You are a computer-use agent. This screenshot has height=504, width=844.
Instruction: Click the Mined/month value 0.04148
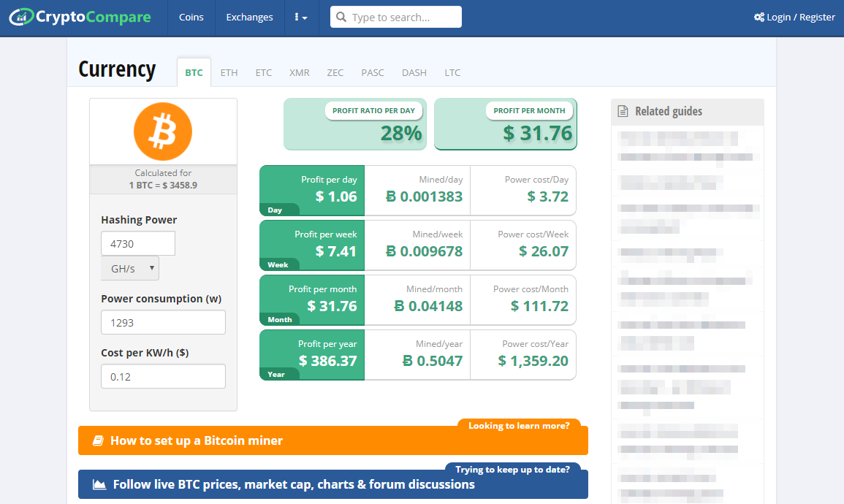tap(428, 306)
